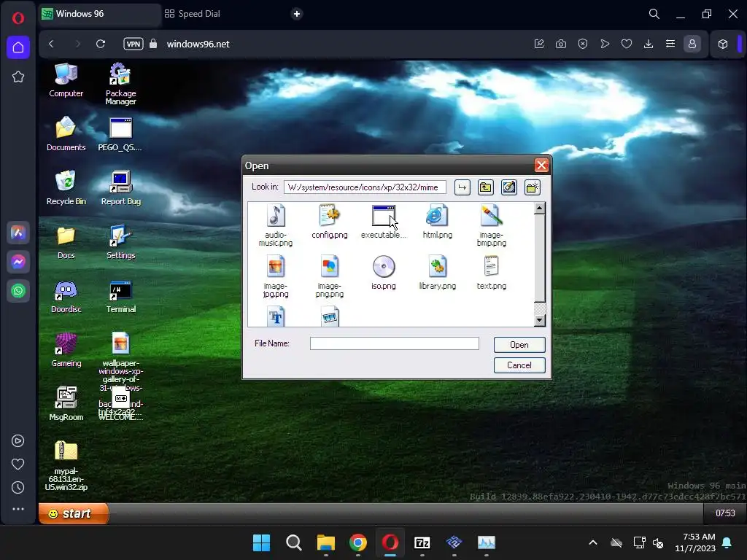Open the Documents desktop folder

[66, 134]
